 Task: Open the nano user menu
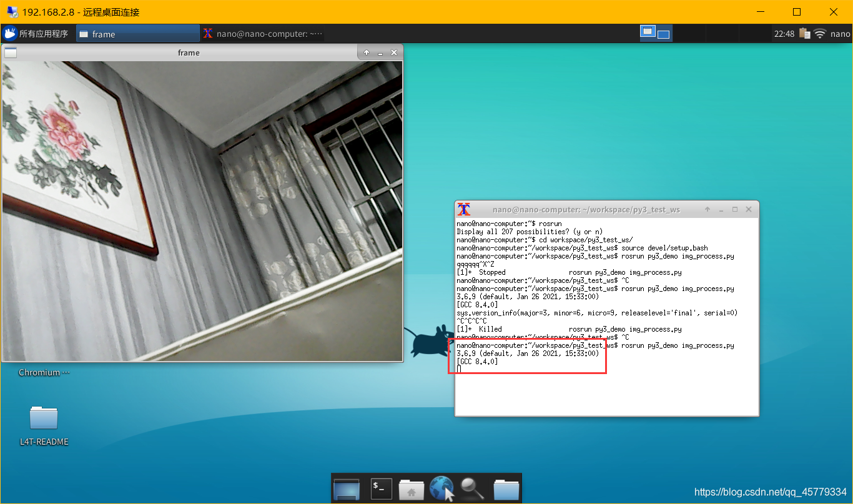pyautogui.click(x=840, y=34)
